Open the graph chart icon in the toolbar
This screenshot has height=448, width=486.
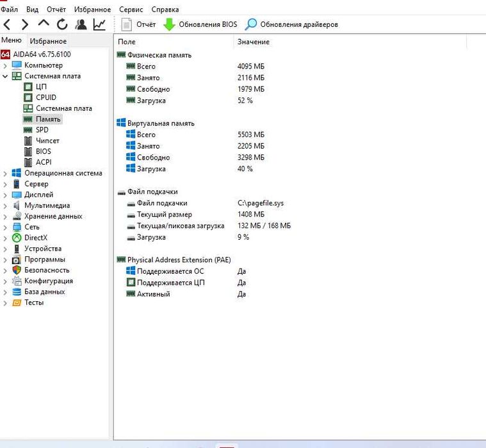tap(99, 24)
